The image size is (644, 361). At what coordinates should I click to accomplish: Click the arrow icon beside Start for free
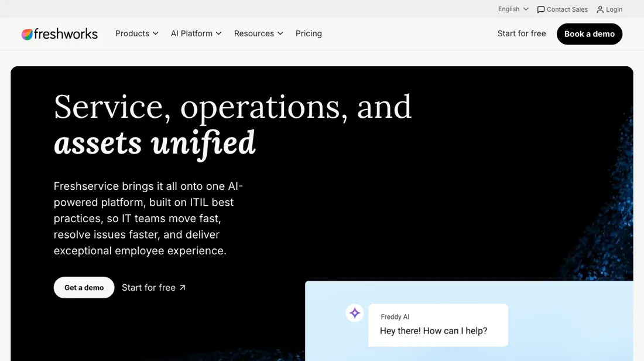pos(182,287)
